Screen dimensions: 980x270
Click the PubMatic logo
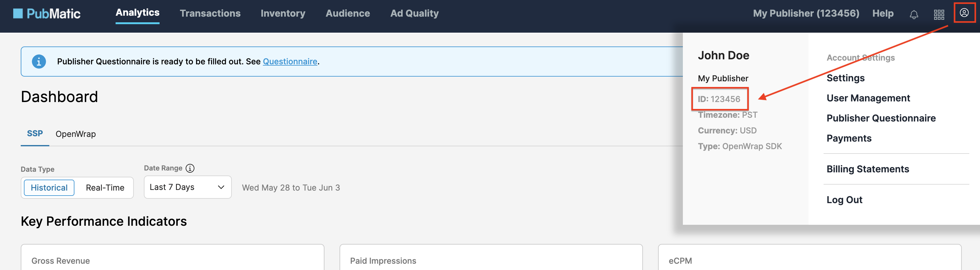pos(47,14)
